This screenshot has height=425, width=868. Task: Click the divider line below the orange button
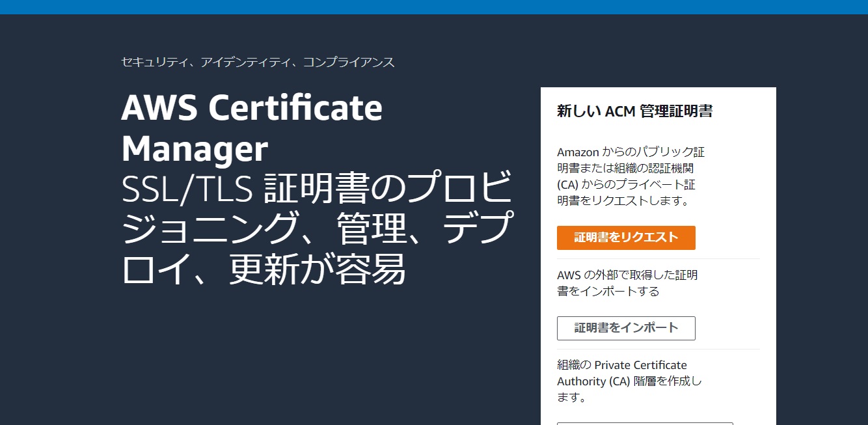pyautogui.click(x=658, y=259)
